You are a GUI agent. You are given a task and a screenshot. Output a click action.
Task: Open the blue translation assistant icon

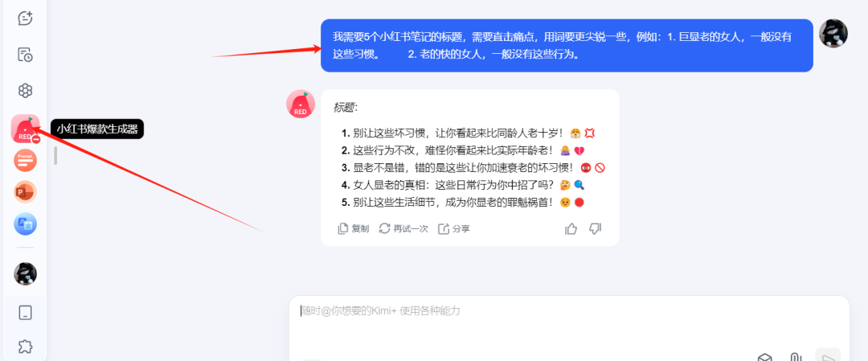25,224
